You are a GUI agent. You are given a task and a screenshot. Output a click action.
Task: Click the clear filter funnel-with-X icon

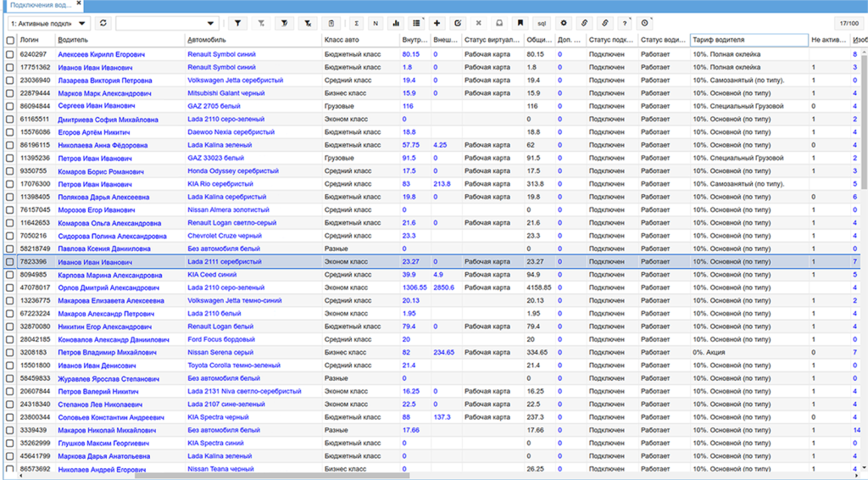pos(308,23)
